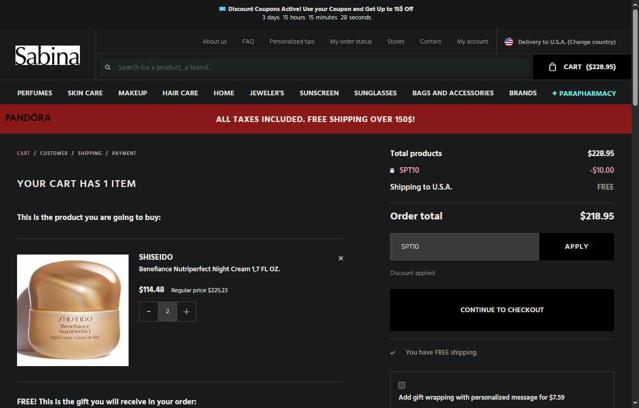The width and height of the screenshot is (639, 408).
Task: Click the -$10.00 discount amount
Action: [602, 170]
